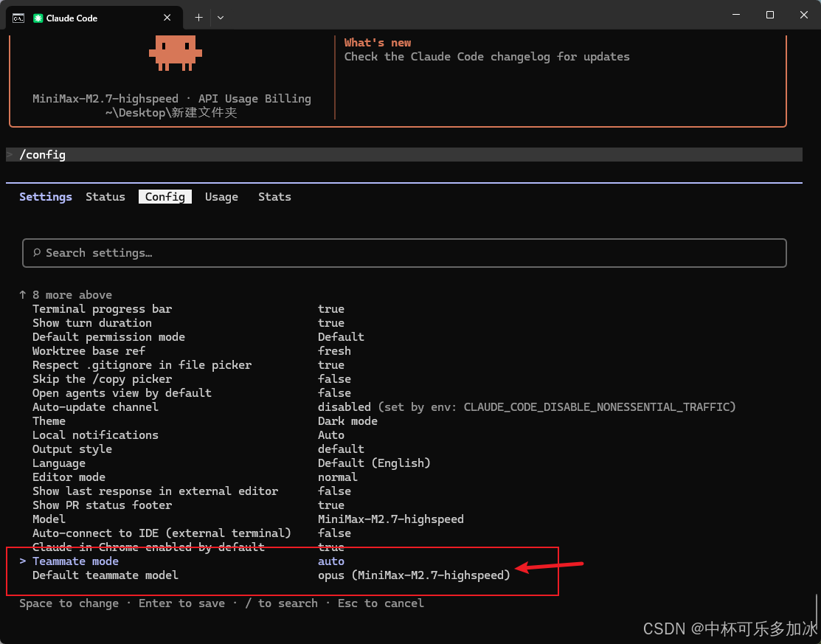Toggle Open agents view by default
Viewport: 821px width, 644px height.
coord(192,392)
